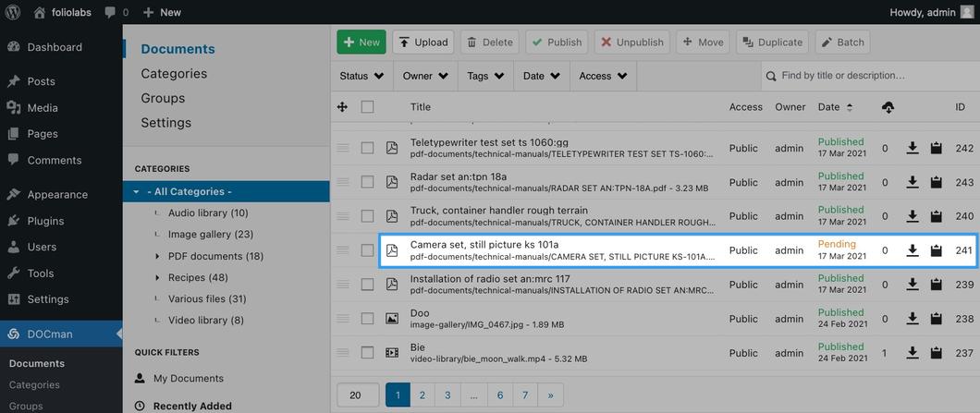Check the Camera set, still picture checkbox
980x413 pixels.
pos(368,250)
